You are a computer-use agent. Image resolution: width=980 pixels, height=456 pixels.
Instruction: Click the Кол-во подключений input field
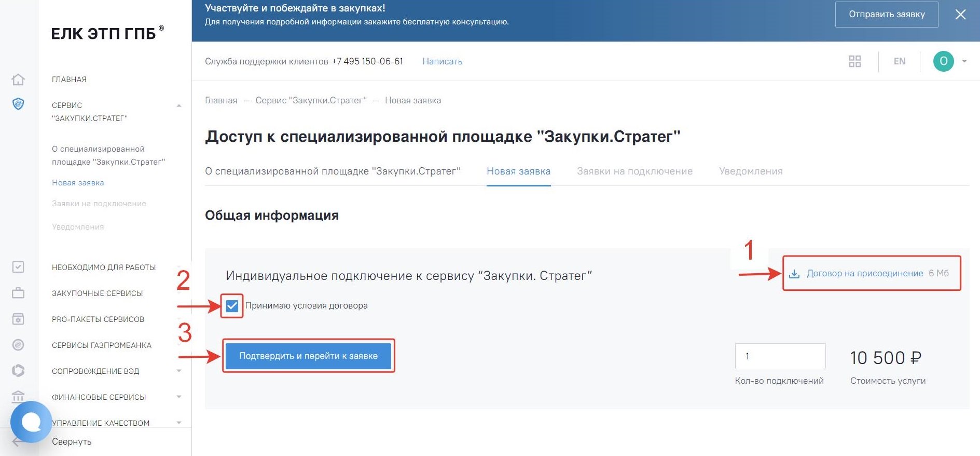click(780, 356)
